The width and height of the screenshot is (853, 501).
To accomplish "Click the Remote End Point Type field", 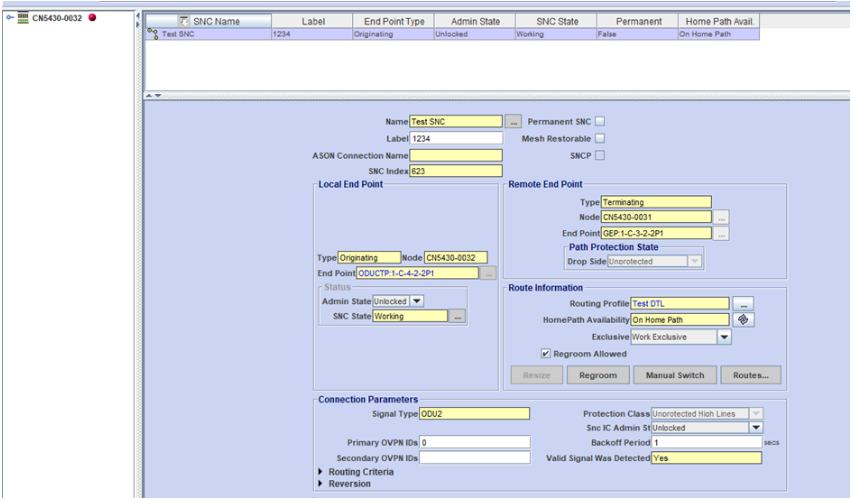I will tap(656, 202).
